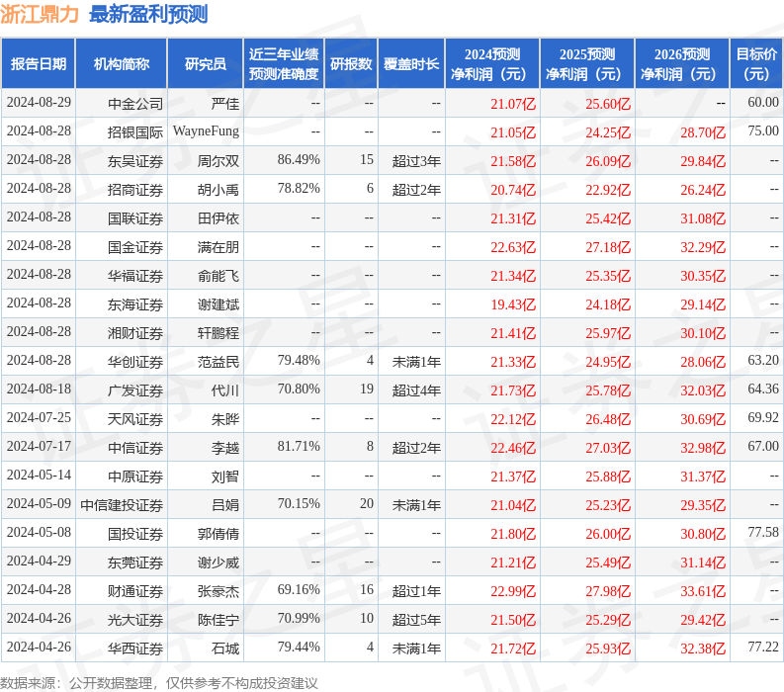Click the 目标价 column header

click(756, 64)
